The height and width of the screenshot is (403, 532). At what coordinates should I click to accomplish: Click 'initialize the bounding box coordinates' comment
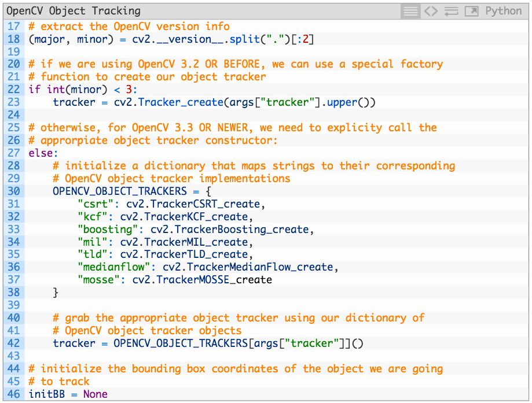point(236,369)
